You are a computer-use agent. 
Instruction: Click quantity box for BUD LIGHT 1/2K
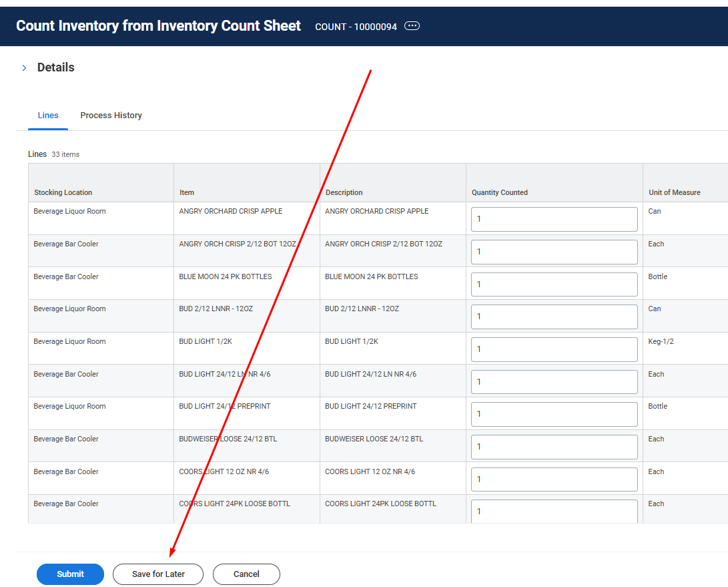[554, 349]
